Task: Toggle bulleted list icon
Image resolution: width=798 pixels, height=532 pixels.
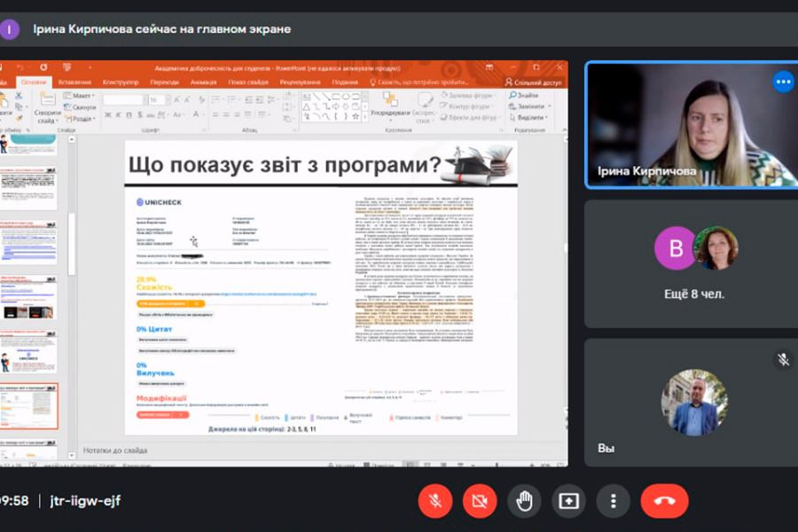Action: click(216, 99)
